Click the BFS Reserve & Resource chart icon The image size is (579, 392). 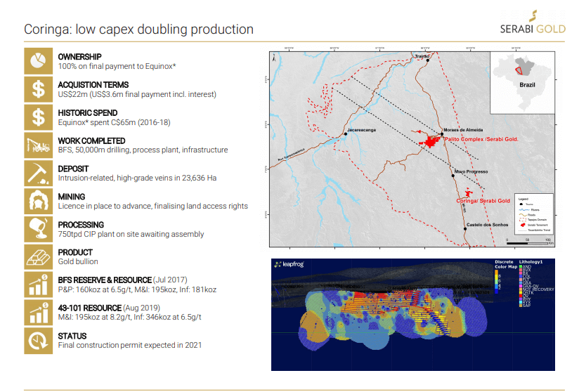pyautogui.click(x=39, y=285)
